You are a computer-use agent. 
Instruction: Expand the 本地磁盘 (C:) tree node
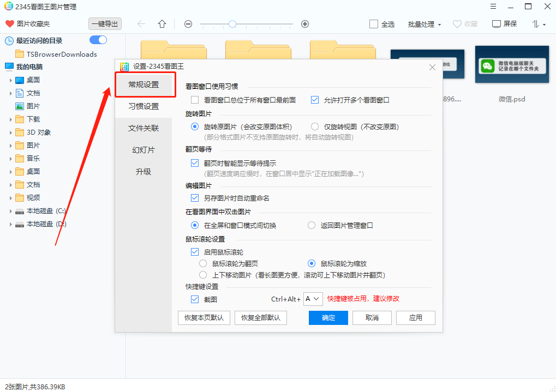point(11,210)
